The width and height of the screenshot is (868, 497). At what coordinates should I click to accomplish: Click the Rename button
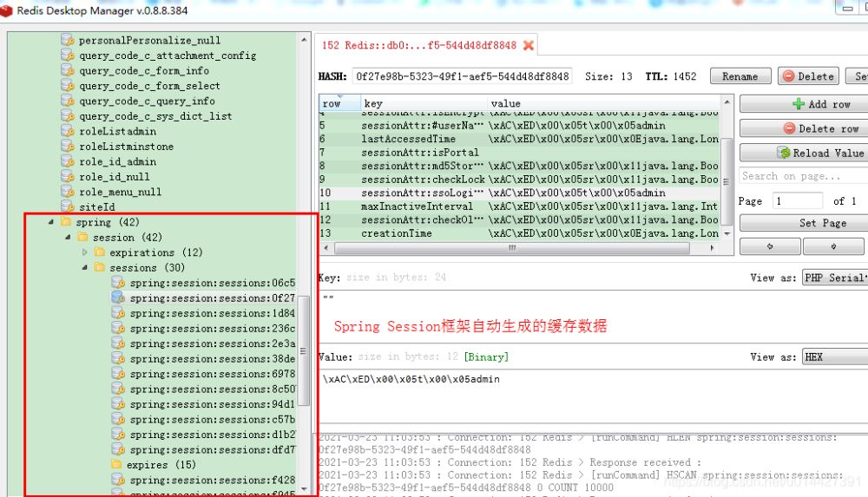point(740,76)
